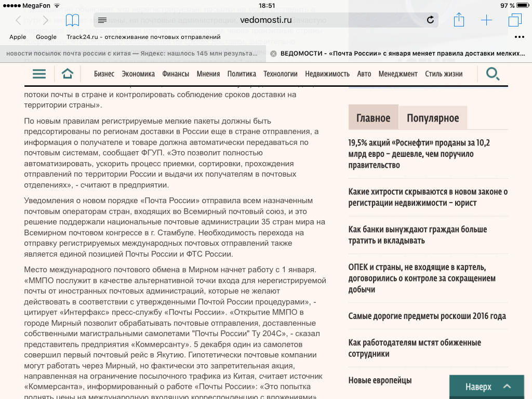Open the Safari share sheet icon
This screenshot has height=399, width=532.
point(459,20)
